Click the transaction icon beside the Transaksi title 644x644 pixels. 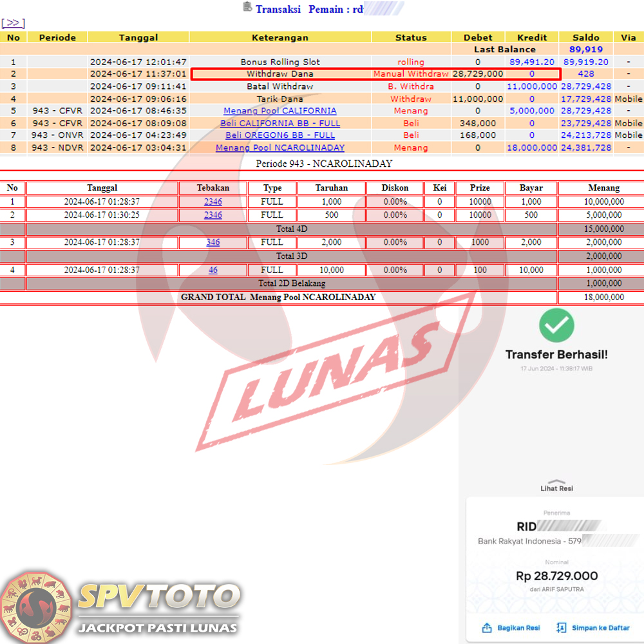tap(247, 7)
